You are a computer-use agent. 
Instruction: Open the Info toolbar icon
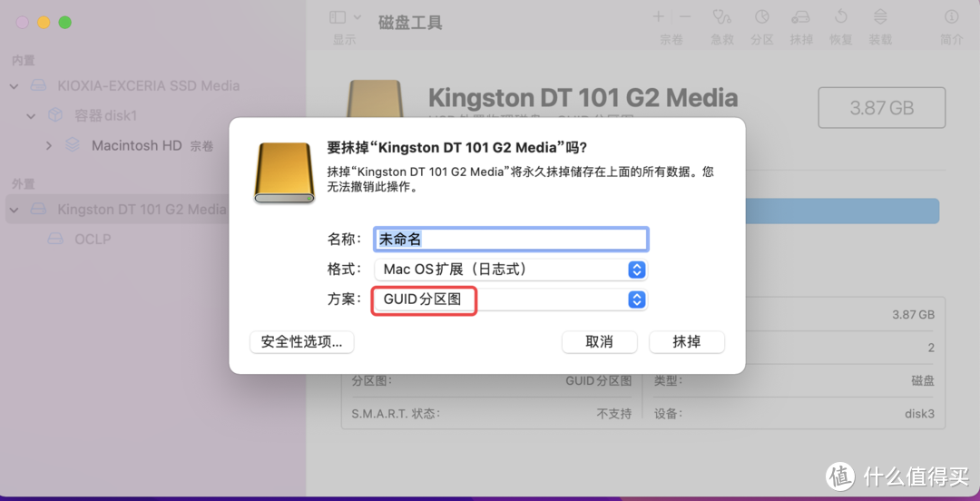click(952, 17)
